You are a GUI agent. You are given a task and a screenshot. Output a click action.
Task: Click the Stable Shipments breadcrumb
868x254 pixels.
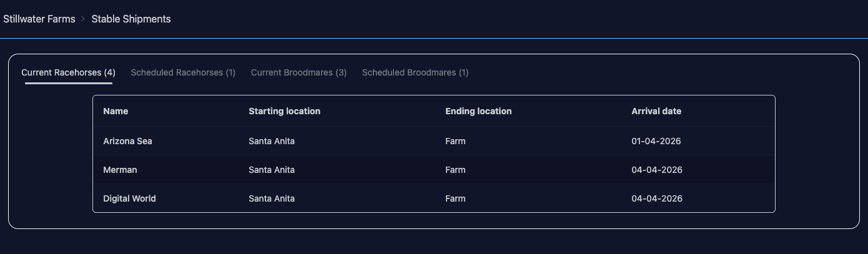click(x=131, y=19)
